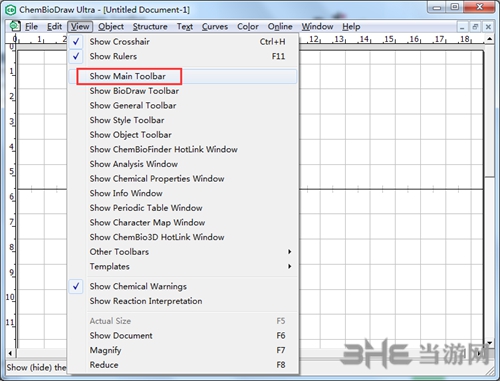Viewport: 500px width, 381px height.
Task: Enable Show Object Toolbar
Action: click(183, 135)
